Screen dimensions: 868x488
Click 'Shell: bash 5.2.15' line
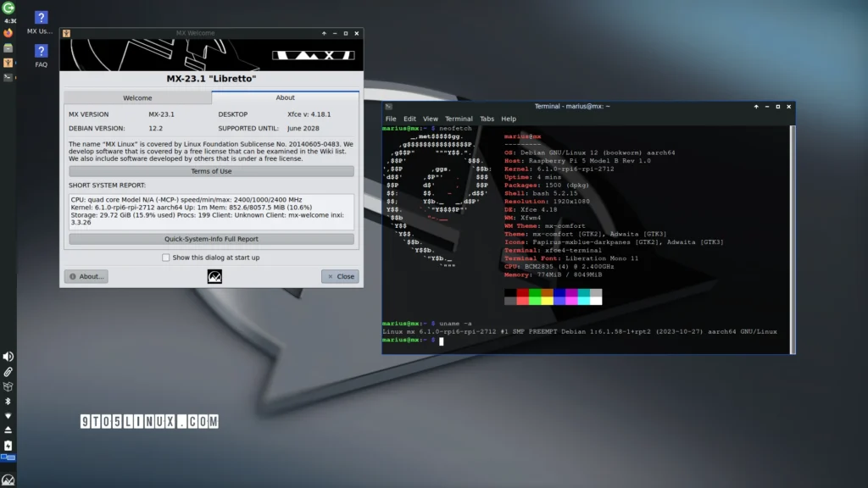coord(541,193)
